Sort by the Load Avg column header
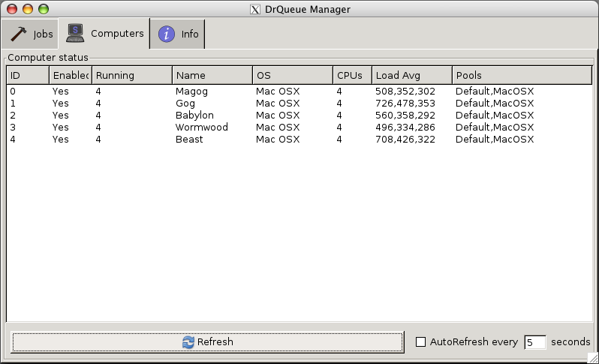Image resolution: width=599 pixels, height=364 pixels. (x=412, y=75)
